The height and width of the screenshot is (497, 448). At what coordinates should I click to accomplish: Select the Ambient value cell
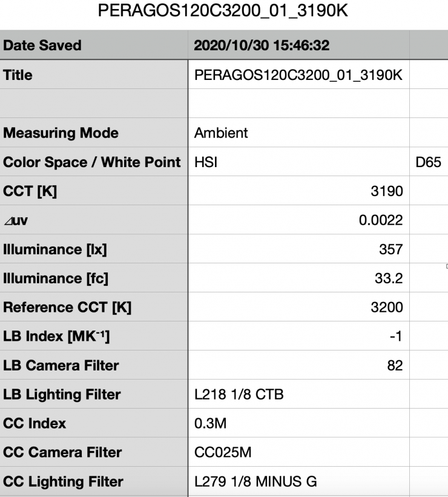tap(298, 133)
